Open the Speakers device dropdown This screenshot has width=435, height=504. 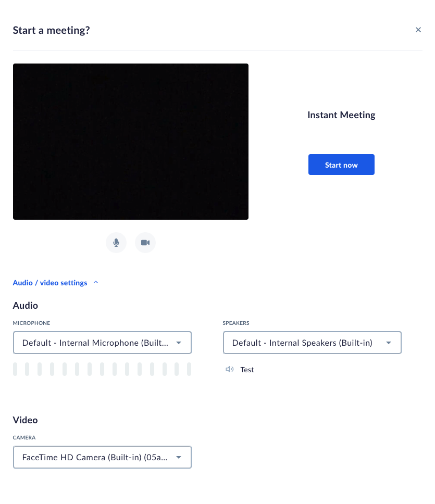312,343
